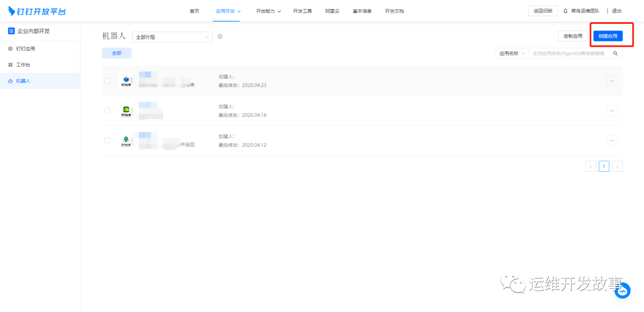This screenshot has width=644, height=312.
Task: Click the 创建应用 button
Action: [608, 36]
